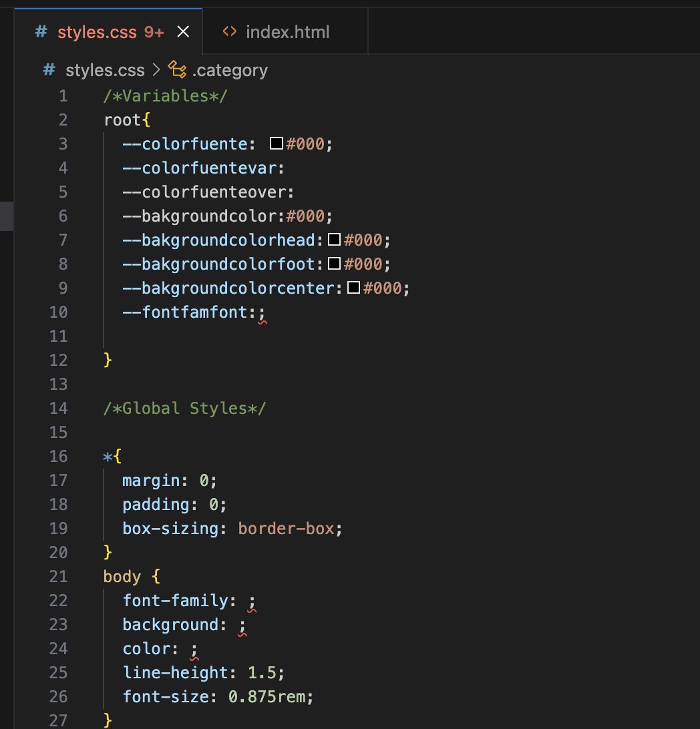Click line number 13 in the gutter

[x=59, y=384]
